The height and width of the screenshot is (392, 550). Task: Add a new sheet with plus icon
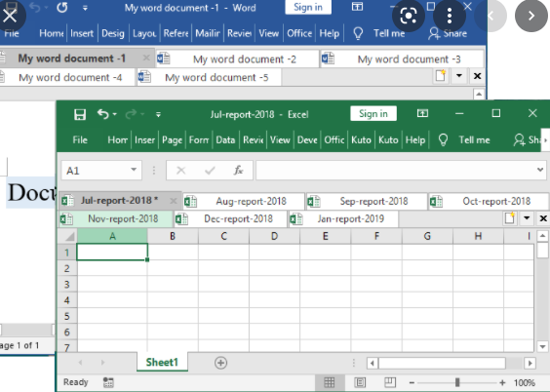pos(220,363)
